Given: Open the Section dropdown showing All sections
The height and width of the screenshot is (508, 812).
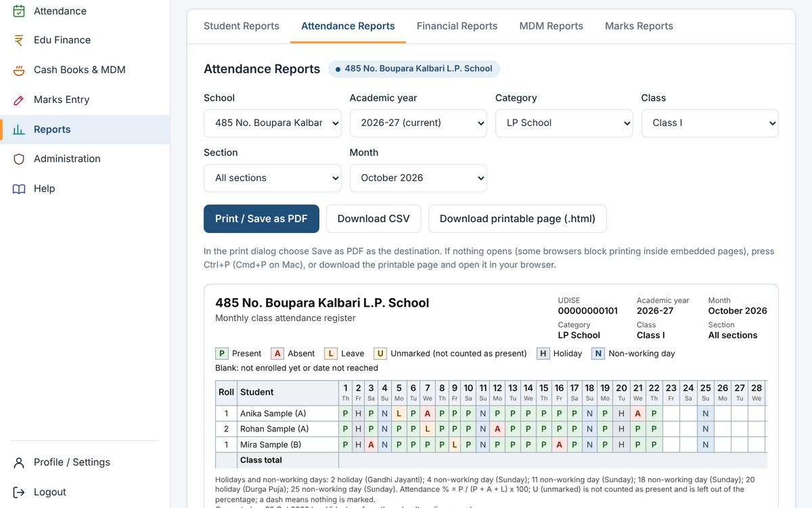Looking at the screenshot, I should [273, 178].
